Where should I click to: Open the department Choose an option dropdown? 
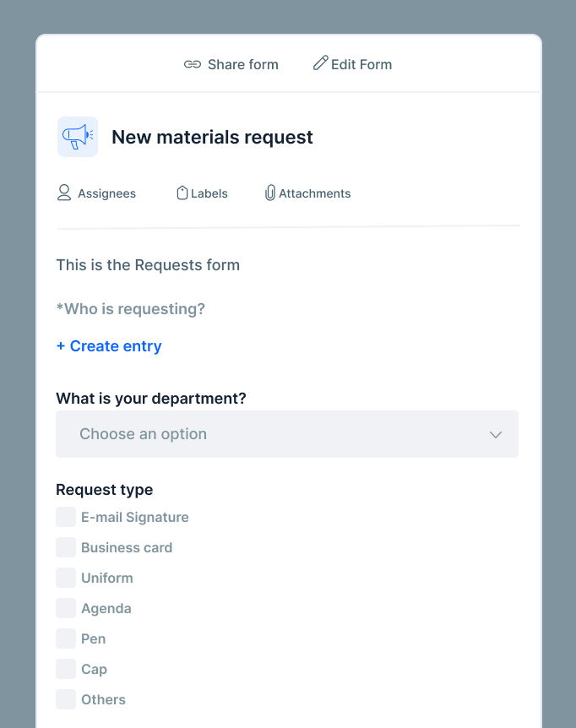coord(270,434)
